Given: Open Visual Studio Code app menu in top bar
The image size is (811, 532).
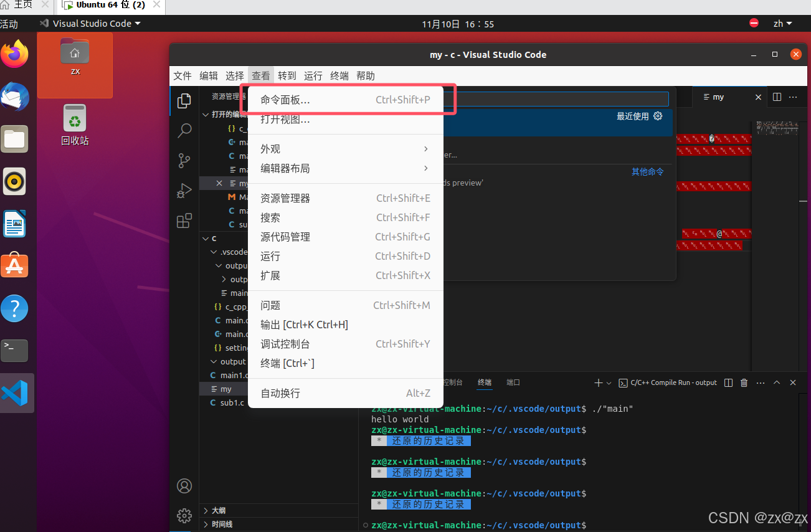Looking at the screenshot, I should (x=90, y=24).
